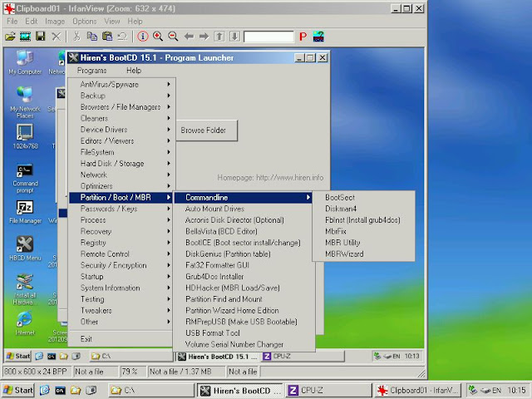
Task: Expand the Device Drivers submenu
Action: 122,130
